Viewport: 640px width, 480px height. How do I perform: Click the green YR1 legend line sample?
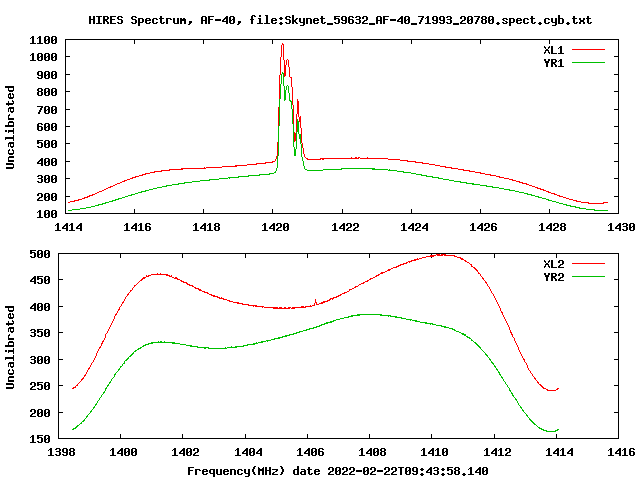point(588,63)
